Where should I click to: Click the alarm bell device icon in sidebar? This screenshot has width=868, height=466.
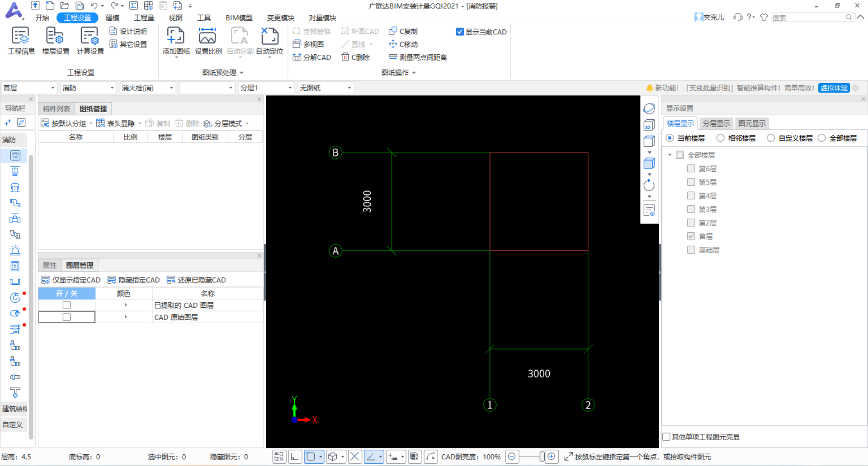pos(15,250)
